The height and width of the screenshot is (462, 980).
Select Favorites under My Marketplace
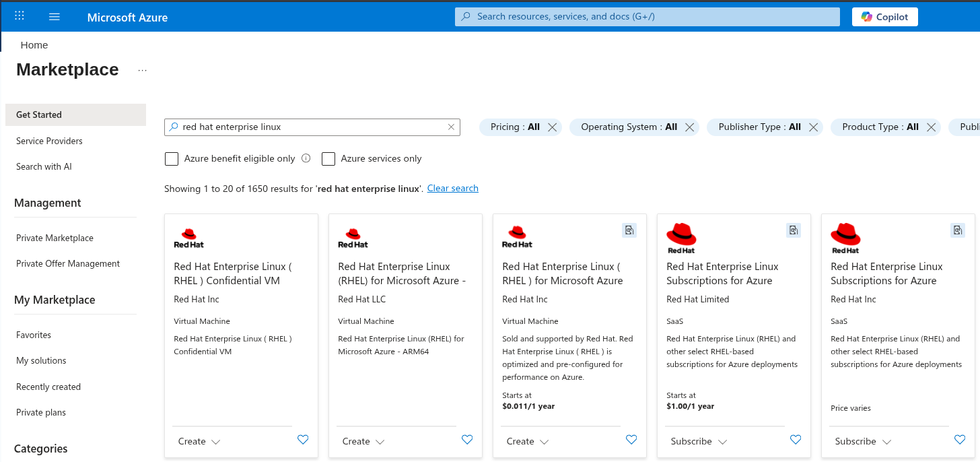tap(34, 335)
